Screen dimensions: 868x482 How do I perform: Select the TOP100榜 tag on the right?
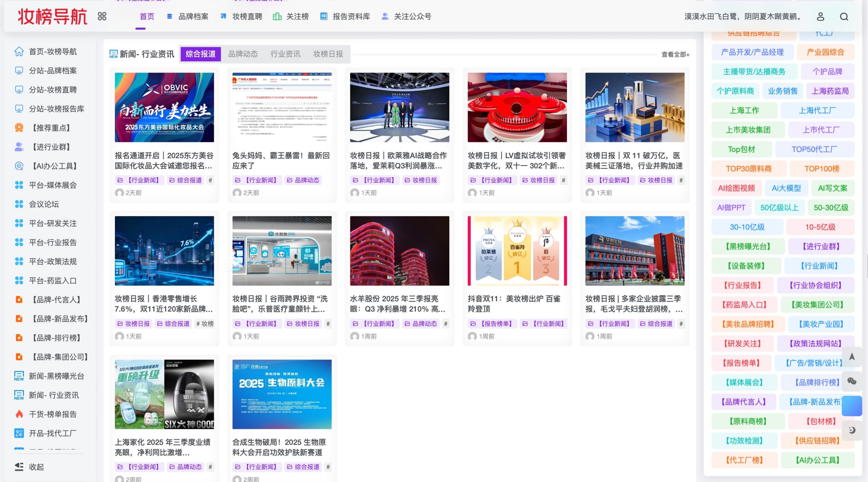(826, 168)
